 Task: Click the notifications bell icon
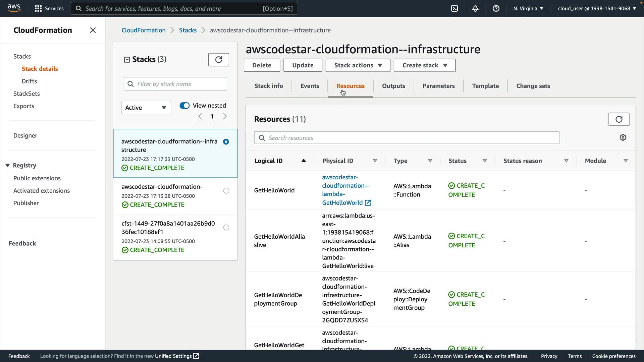[475, 8]
